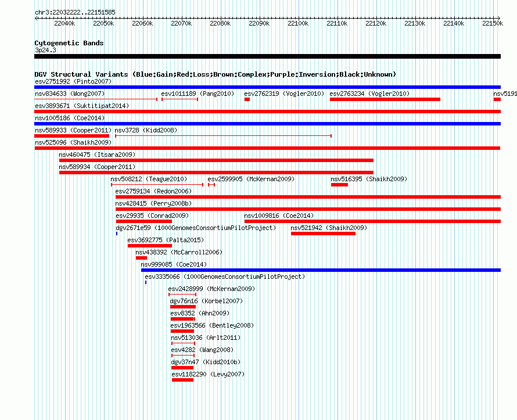Select the short red nsv438392 bar

pyautogui.click(x=141, y=258)
